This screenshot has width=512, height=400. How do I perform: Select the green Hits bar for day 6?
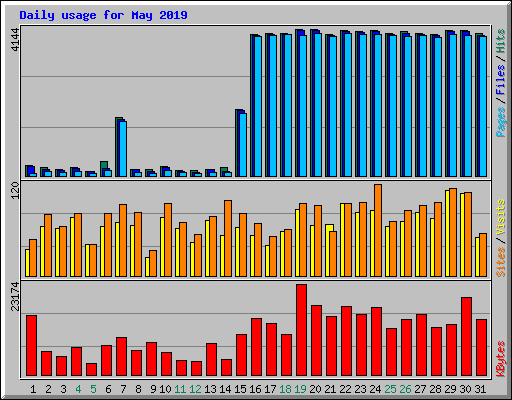[104, 165]
